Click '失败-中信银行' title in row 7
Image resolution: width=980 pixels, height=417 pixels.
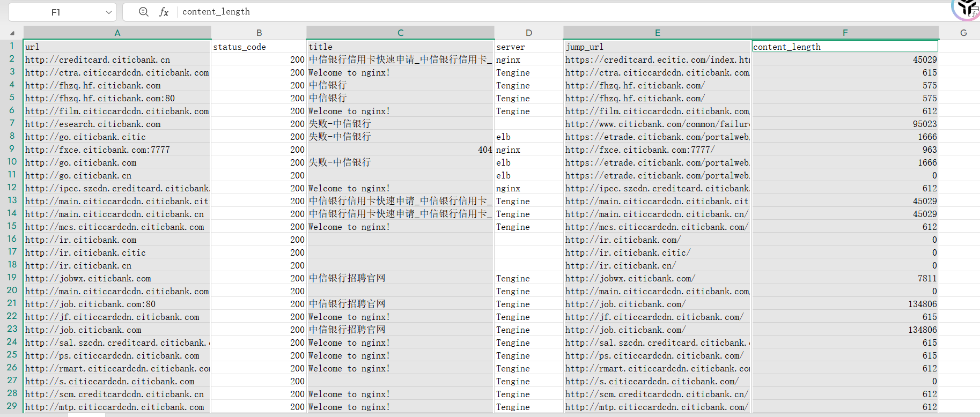(x=400, y=124)
